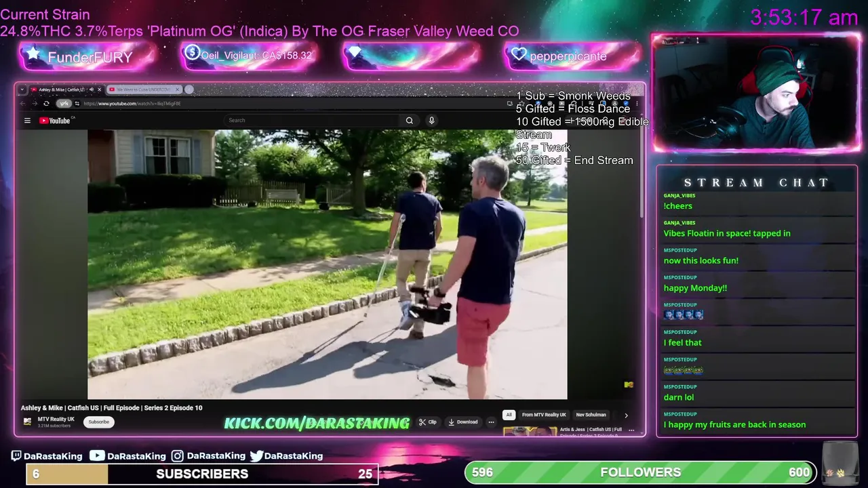Clip this YouTube video
This screenshot has height=488, width=868.
coord(427,422)
